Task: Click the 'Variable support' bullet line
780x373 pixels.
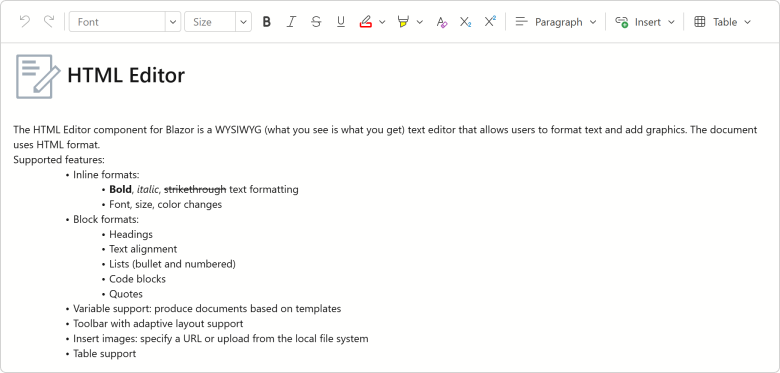Action: pyautogui.click(x=207, y=309)
